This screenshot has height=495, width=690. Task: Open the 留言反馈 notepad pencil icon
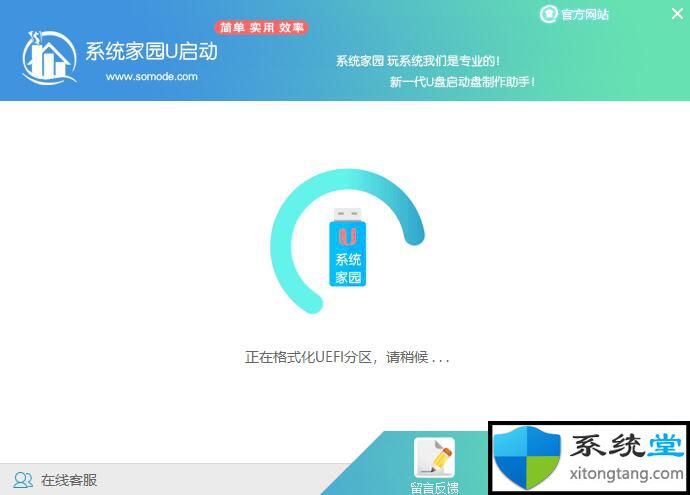[x=434, y=457]
